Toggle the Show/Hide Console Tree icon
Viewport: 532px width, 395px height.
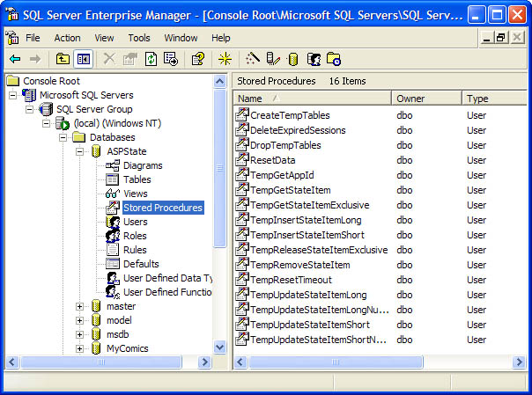point(84,59)
